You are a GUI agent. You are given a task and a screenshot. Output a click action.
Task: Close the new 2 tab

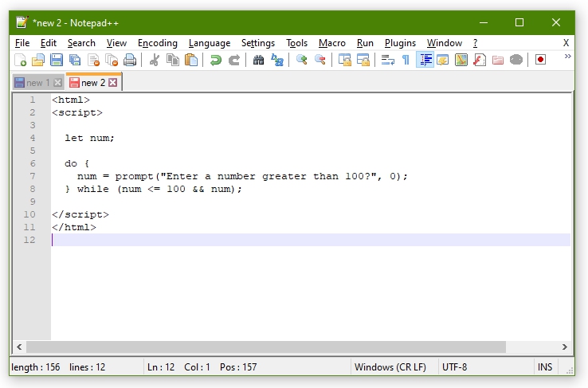pos(112,83)
